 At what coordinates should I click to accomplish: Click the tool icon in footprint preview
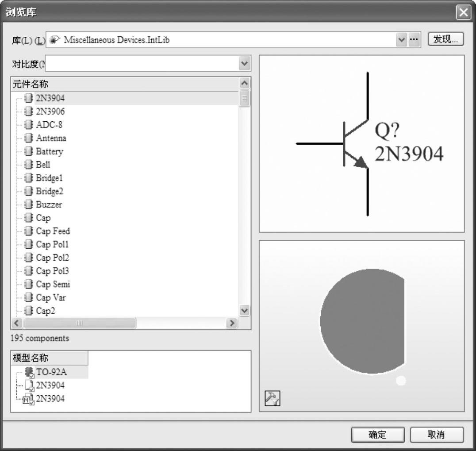(x=270, y=398)
